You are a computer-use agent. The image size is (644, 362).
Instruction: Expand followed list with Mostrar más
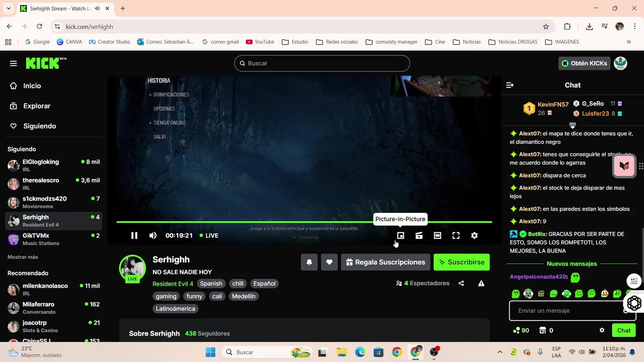click(x=23, y=257)
